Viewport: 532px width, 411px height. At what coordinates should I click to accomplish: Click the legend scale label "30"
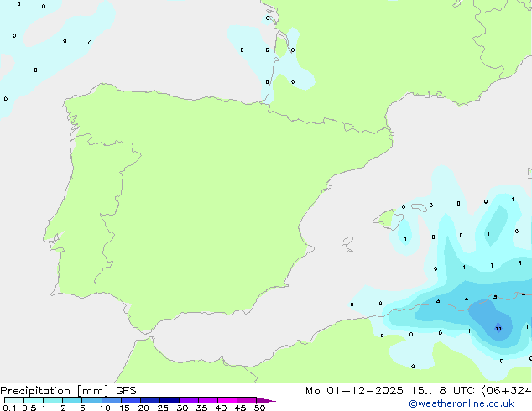pos(182,408)
